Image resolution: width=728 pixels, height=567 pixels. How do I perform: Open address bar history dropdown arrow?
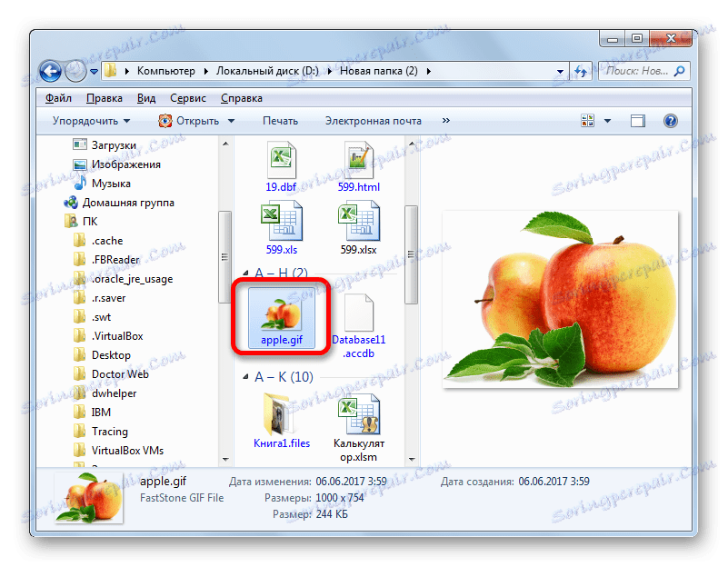560,72
